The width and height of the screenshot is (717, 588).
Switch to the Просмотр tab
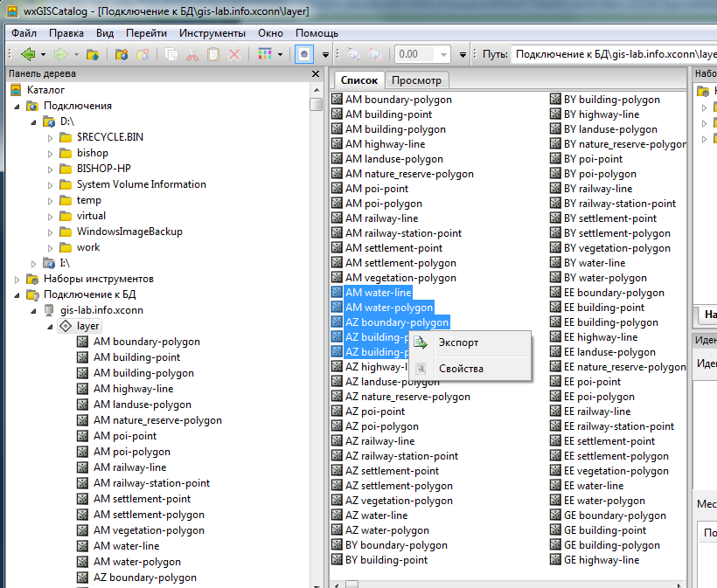click(x=416, y=80)
